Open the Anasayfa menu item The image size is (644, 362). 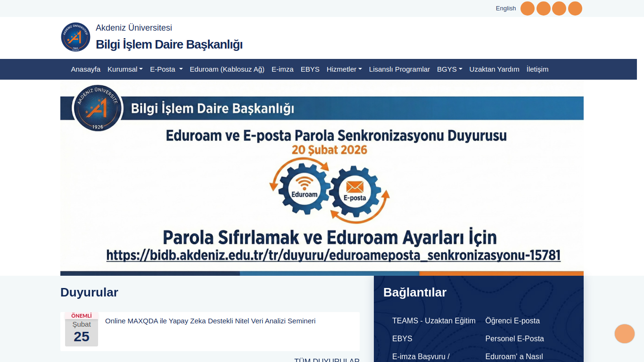coord(86,69)
